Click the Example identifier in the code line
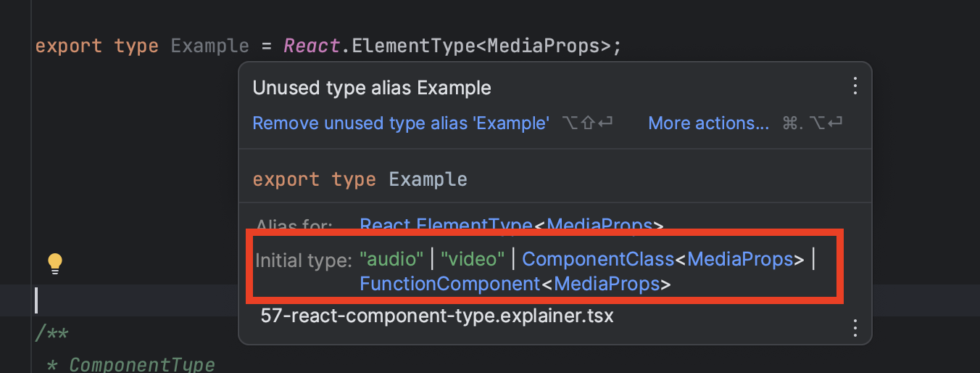The height and width of the screenshot is (373, 980). (x=210, y=46)
